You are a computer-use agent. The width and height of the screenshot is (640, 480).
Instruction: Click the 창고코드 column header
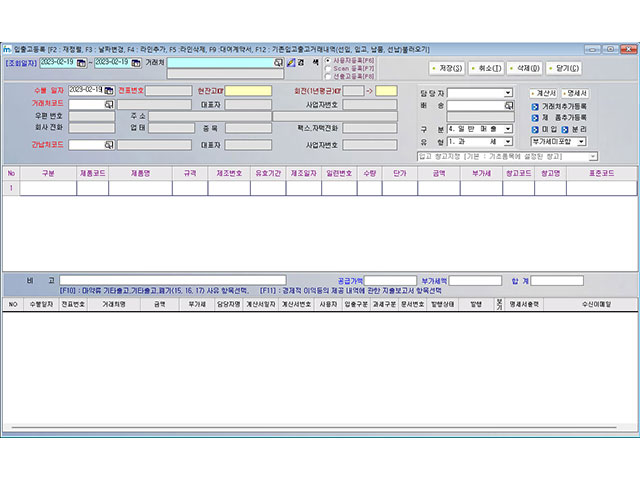518,173
